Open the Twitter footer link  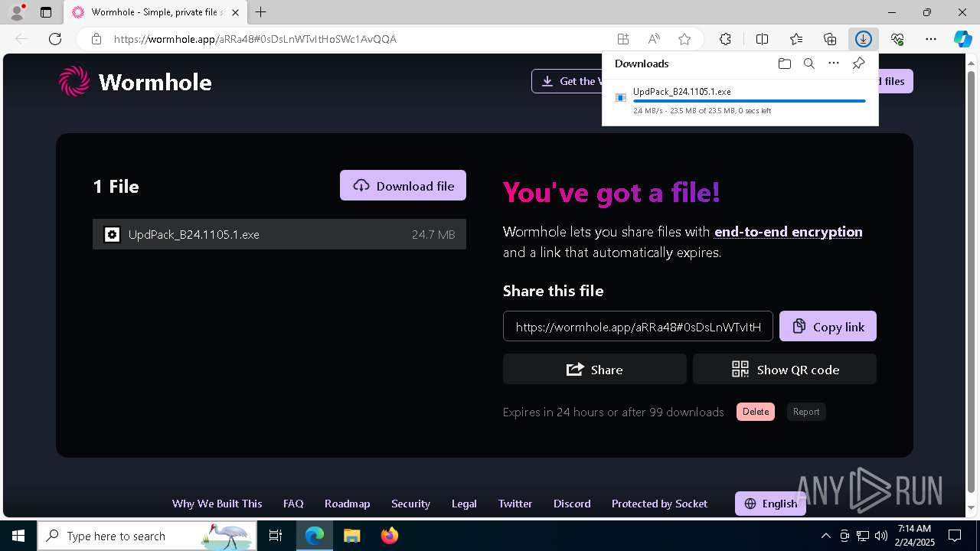(x=515, y=504)
